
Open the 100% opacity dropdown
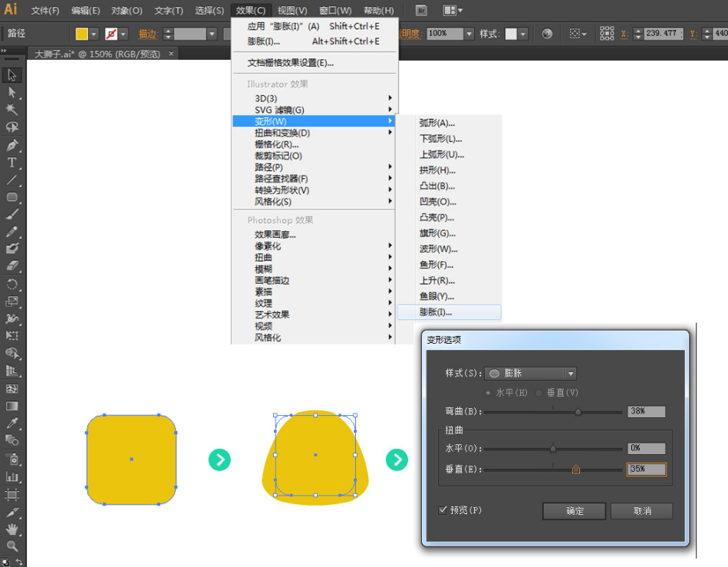click(x=469, y=34)
